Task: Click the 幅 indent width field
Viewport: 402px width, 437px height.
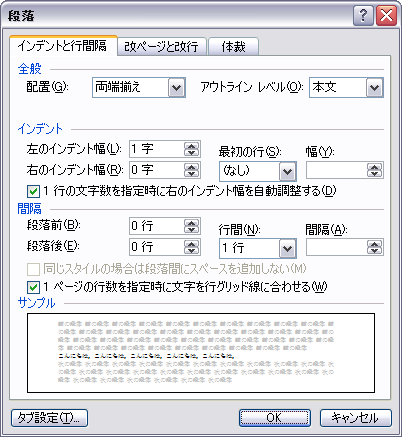Action: pos(337,170)
